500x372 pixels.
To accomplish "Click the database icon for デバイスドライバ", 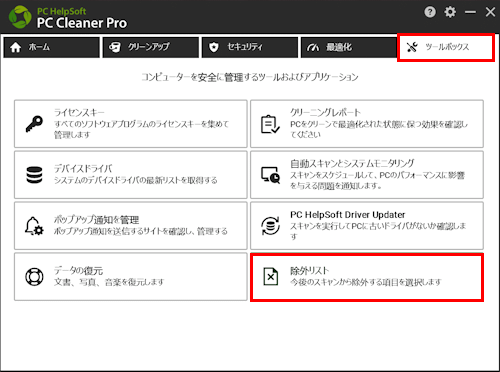I will pos(34,175).
